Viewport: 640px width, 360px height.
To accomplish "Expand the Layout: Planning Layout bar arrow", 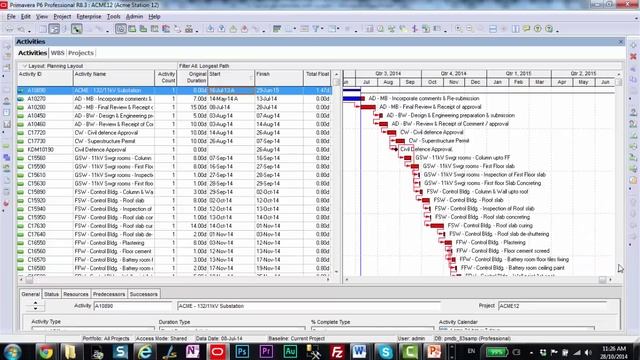I will (x=24, y=66).
